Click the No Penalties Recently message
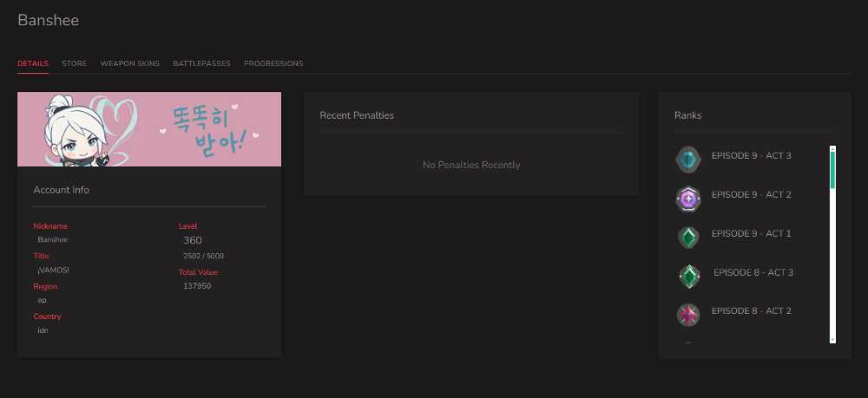This screenshot has width=868, height=398. (x=471, y=165)
